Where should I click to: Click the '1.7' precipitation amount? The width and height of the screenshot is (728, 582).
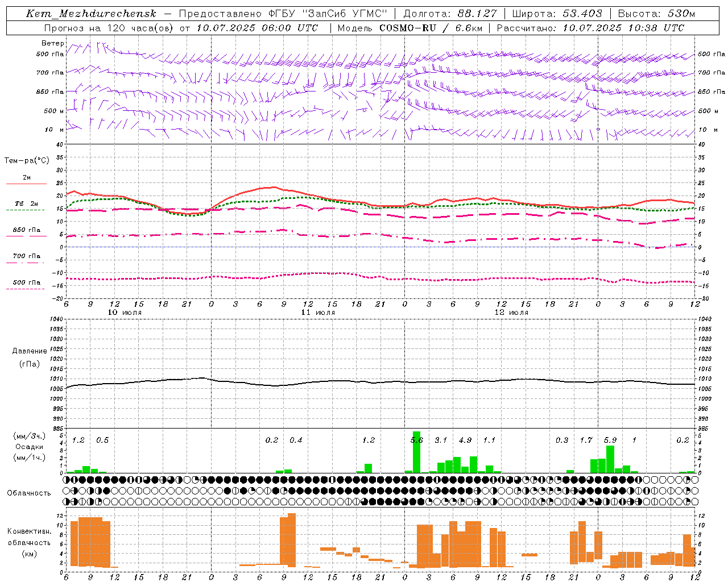coord(586,440)
